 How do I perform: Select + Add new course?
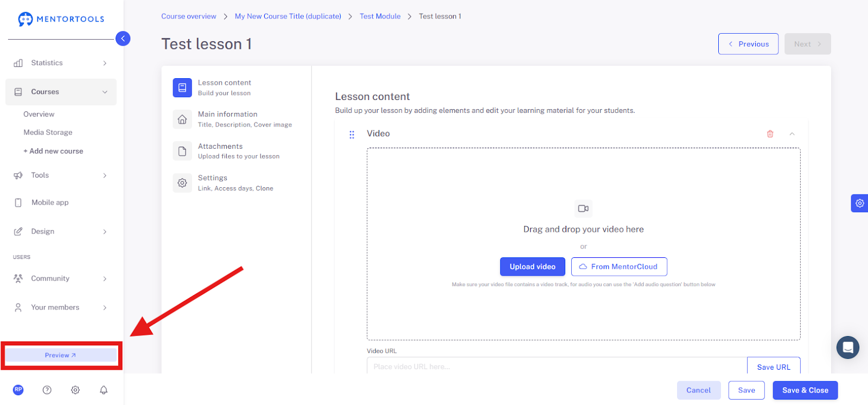(53, 151)
